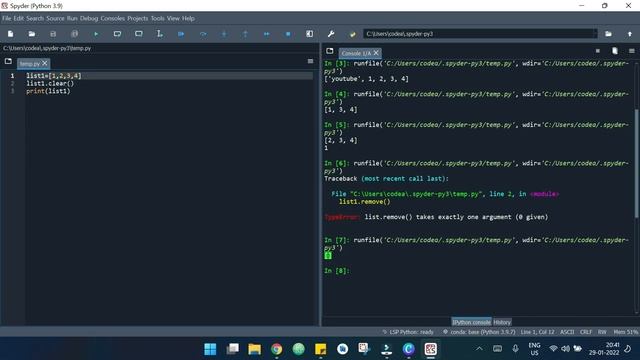Save all files toolbar icon
Screen dimensions: 640x360
74,34
